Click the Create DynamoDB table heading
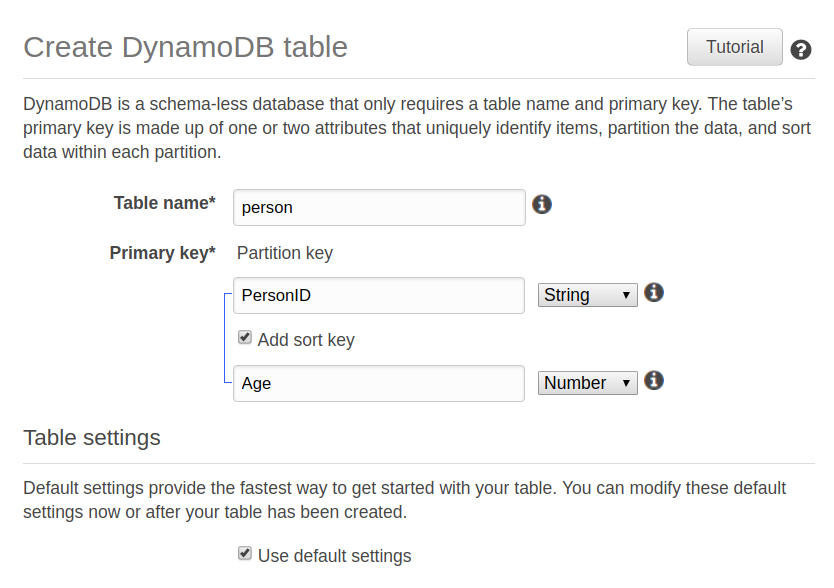This screenshot has width=834, height=588. click(x=185, y=47)
